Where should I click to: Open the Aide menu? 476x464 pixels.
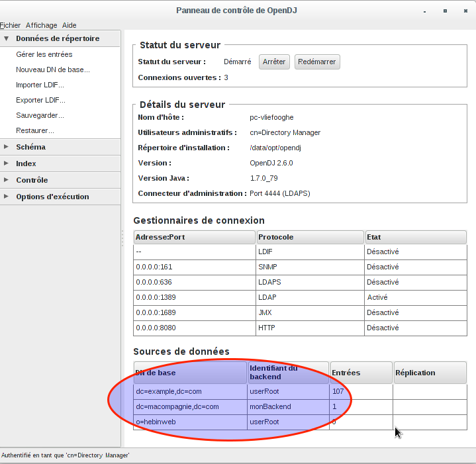coord(70,25)
